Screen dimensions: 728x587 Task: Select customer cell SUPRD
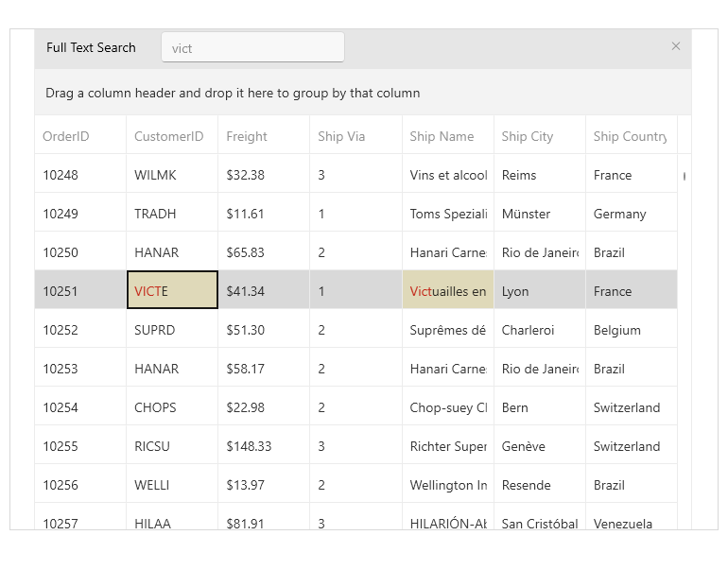pyautogui.click(x=172, y=329)
